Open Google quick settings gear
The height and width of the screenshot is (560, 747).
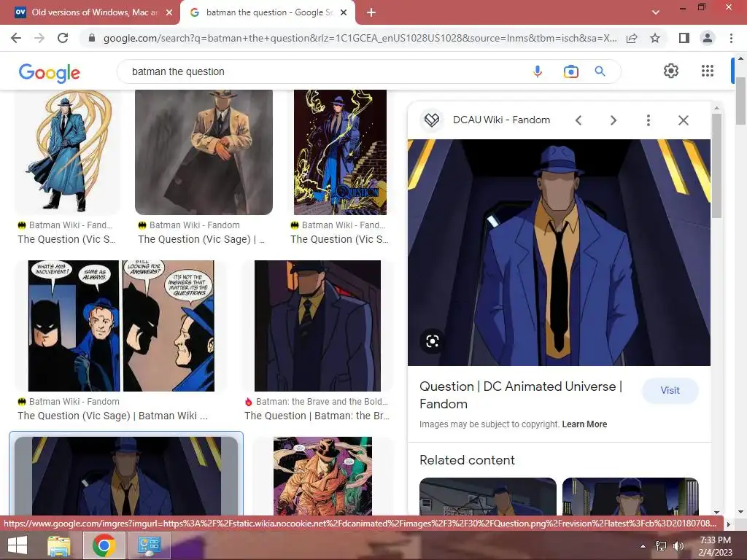[671, 71]
